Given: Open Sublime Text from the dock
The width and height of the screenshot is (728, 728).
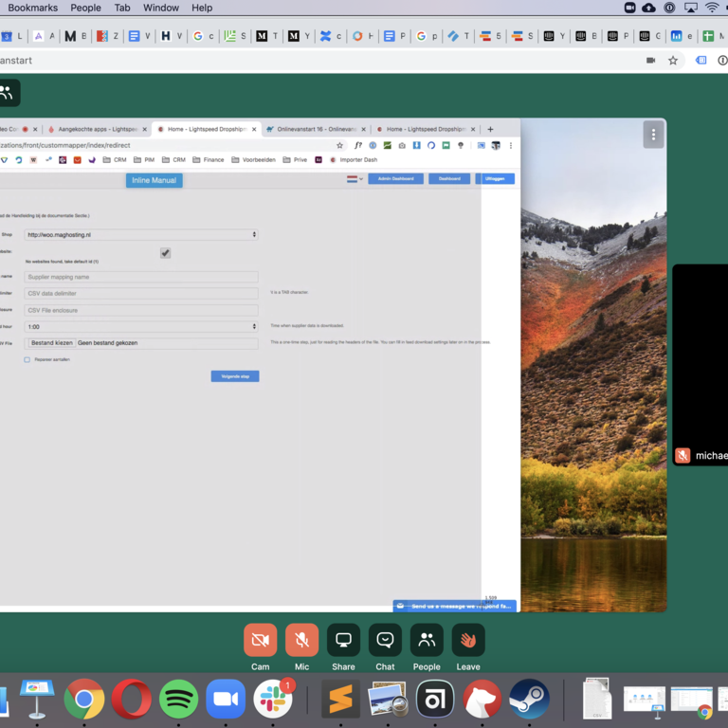Looking at the screenshot, I should tap(340, 701).
